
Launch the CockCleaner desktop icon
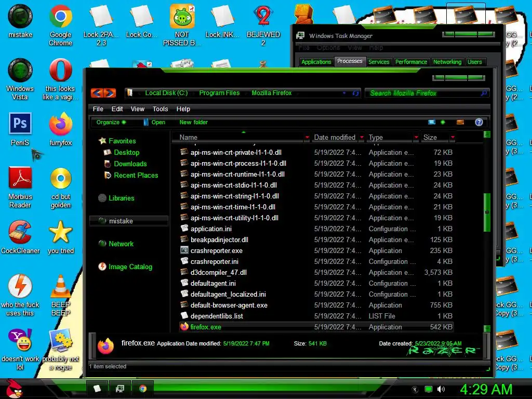tap(20, 237)
